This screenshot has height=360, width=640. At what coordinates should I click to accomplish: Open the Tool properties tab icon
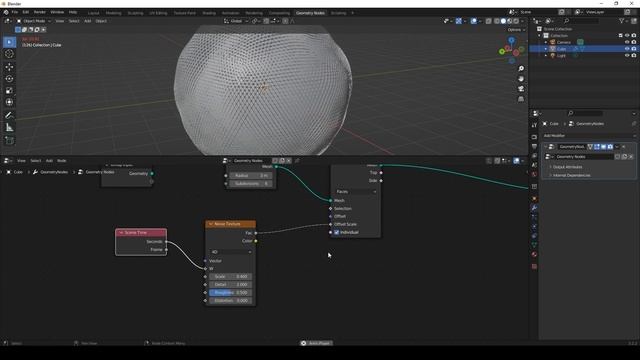[534, 125]
